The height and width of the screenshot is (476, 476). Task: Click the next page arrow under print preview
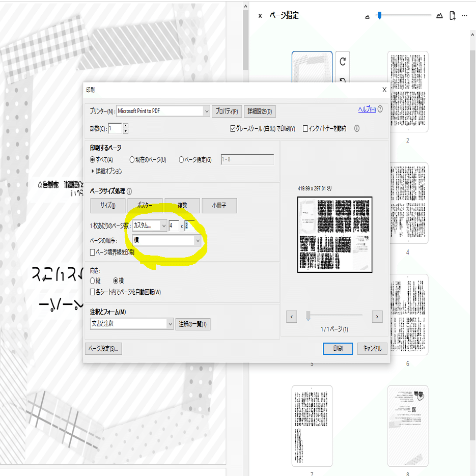tap(377, 316)
